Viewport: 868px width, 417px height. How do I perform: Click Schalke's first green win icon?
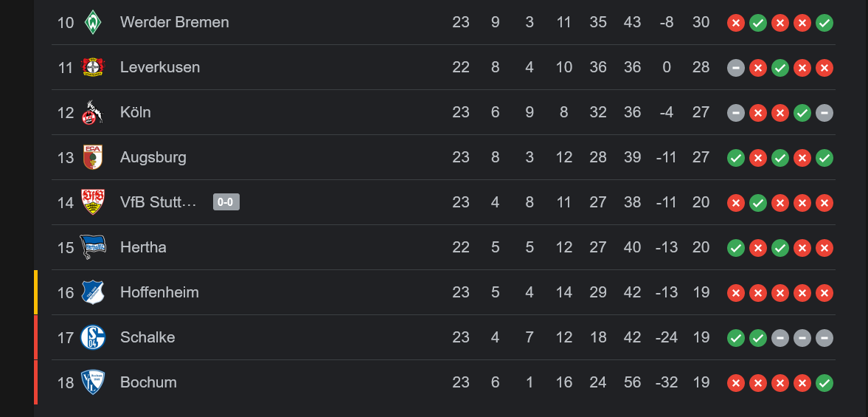coord(736,338)
